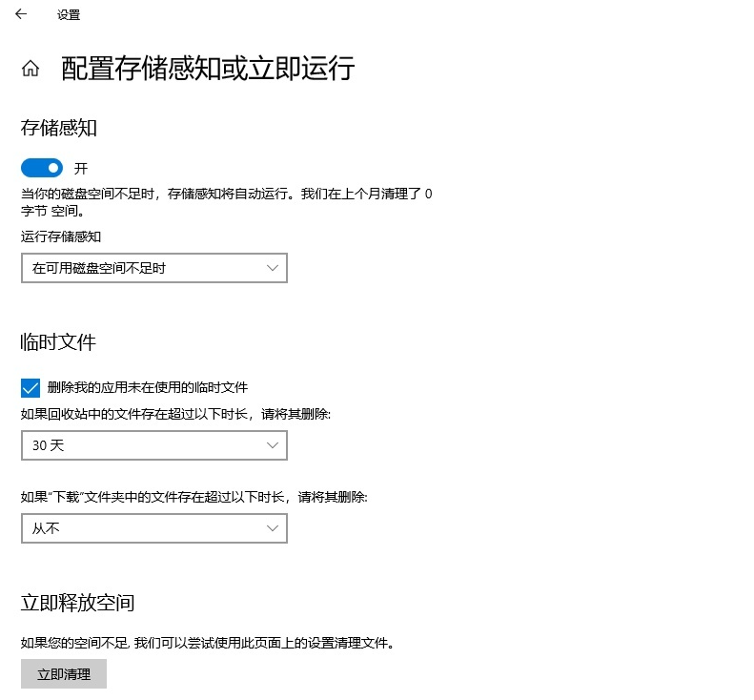Image resolution: width=754 pixels, height=700 pixels.
Task: Open the Settings home icon
Action: click(x=31, y=69)
